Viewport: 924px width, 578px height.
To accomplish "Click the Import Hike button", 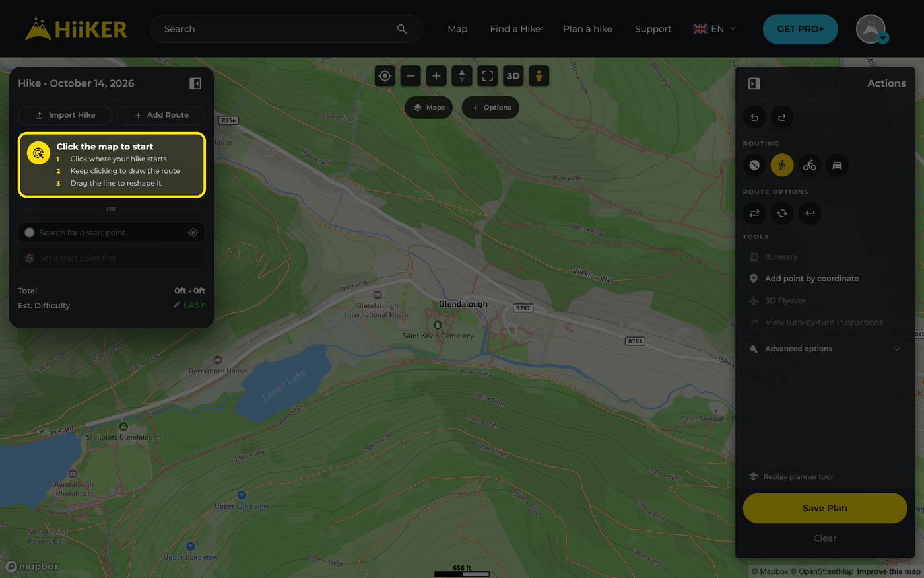I will 65,115.
